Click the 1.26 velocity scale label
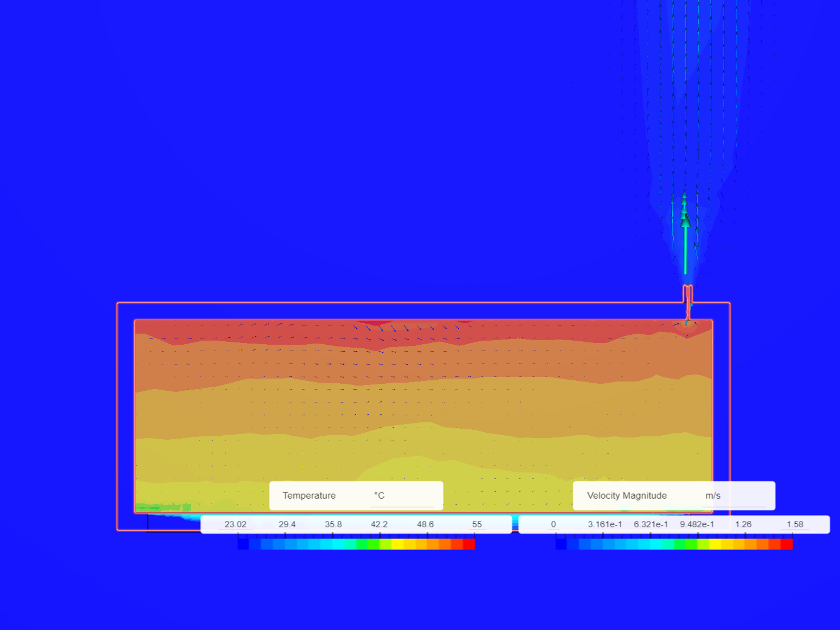Viewport: 840px width, 630px height. click(743, 524)
